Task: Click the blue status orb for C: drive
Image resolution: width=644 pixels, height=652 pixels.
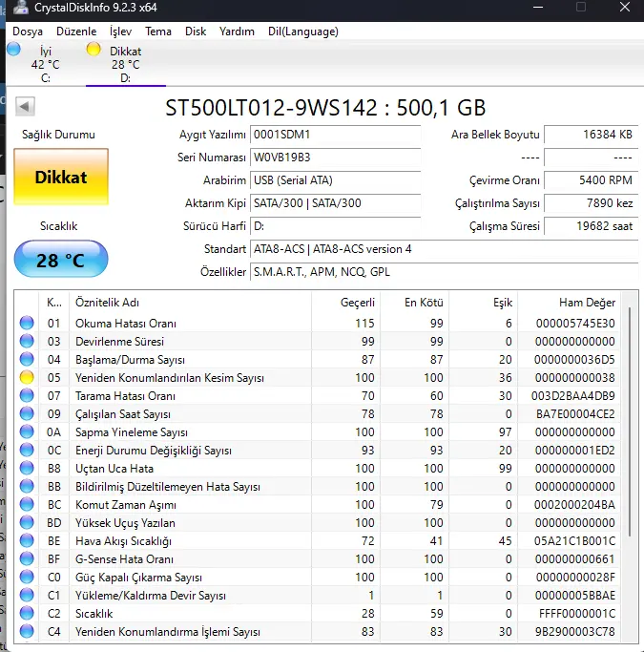Action: coord(13,49)
